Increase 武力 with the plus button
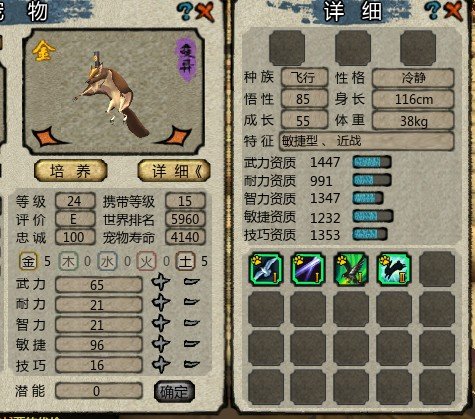The width and height of the screenshot is (475, 419). pos(161,282)
